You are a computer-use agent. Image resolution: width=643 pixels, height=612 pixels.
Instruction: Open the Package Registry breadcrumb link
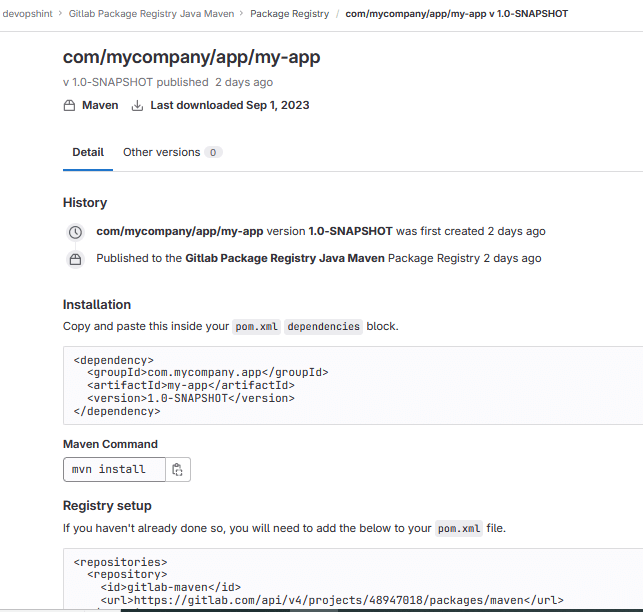[290, 14]
